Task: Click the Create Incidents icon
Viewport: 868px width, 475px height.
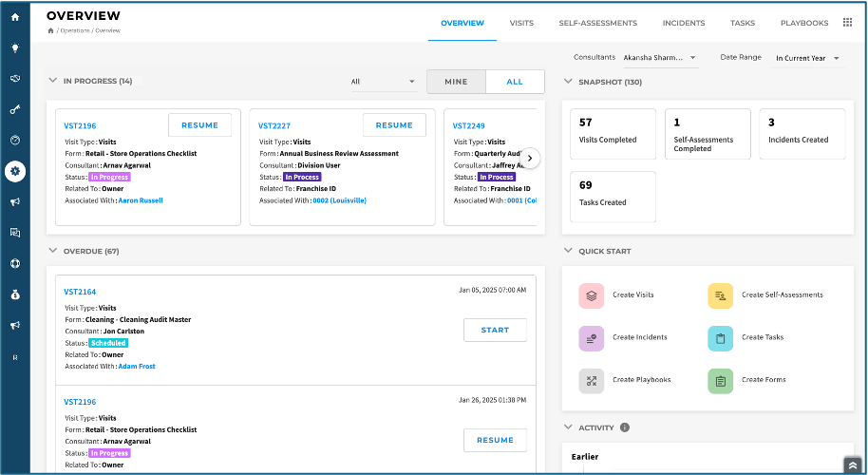Action: point(592,338)
